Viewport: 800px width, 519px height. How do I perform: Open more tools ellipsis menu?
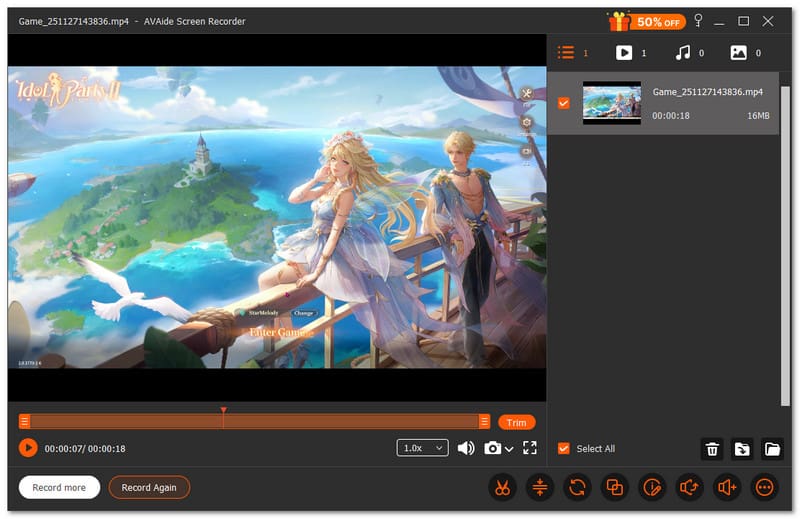tap(765, 488)
